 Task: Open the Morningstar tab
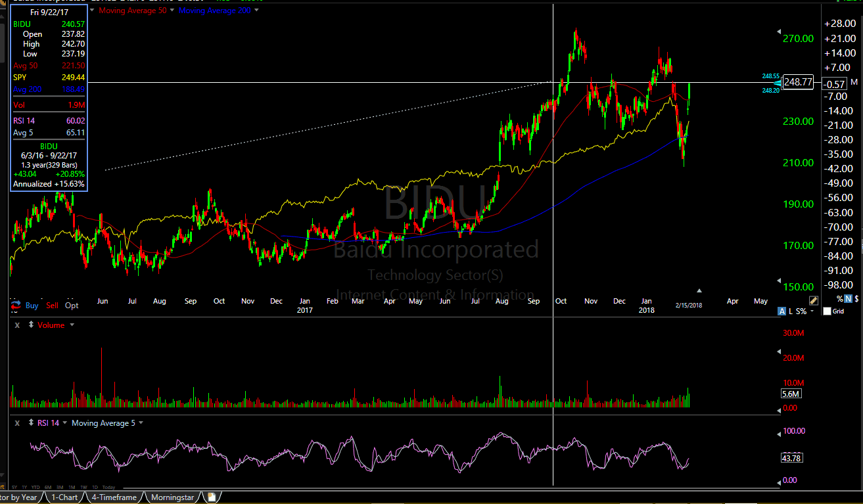tap(172, 497)
